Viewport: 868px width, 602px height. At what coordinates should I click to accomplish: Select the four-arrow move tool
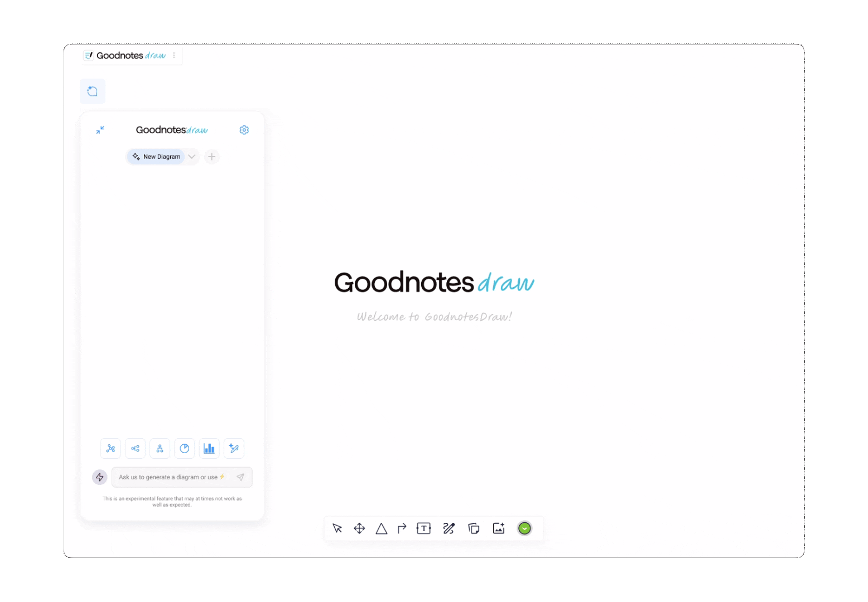coord(360,528)
